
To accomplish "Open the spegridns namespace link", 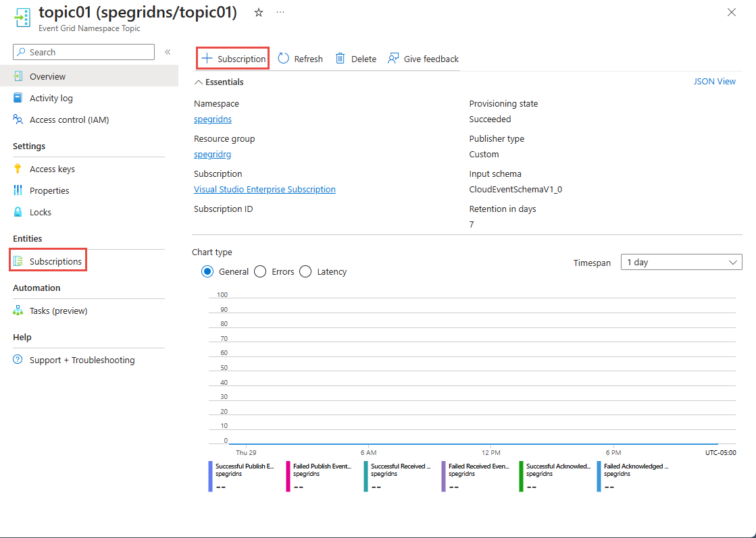I will pos(213,119).
